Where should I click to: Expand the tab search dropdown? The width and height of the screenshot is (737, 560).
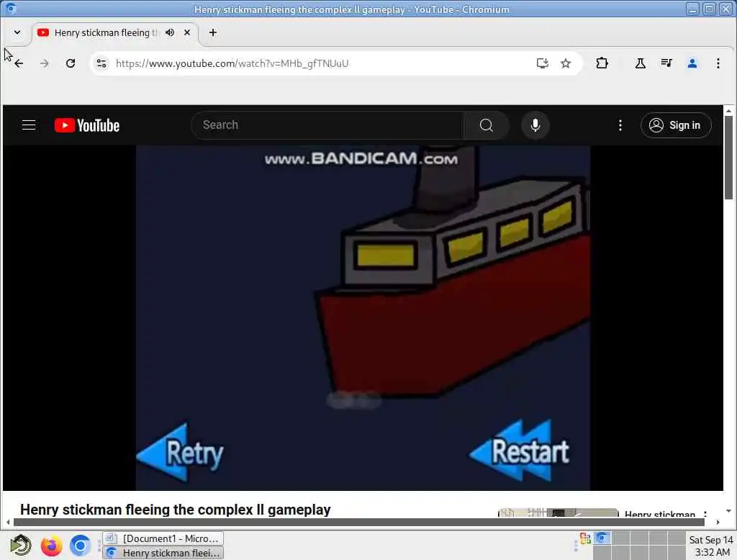(17, 32)
